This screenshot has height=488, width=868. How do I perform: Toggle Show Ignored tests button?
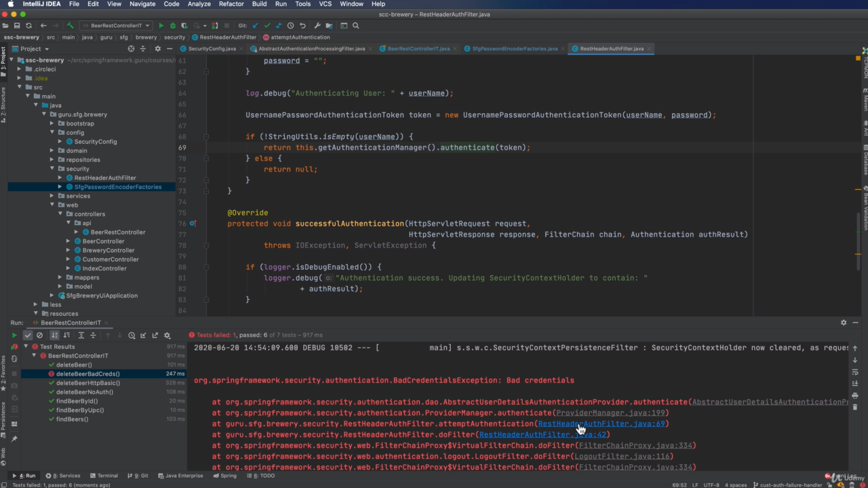[40, 335]
